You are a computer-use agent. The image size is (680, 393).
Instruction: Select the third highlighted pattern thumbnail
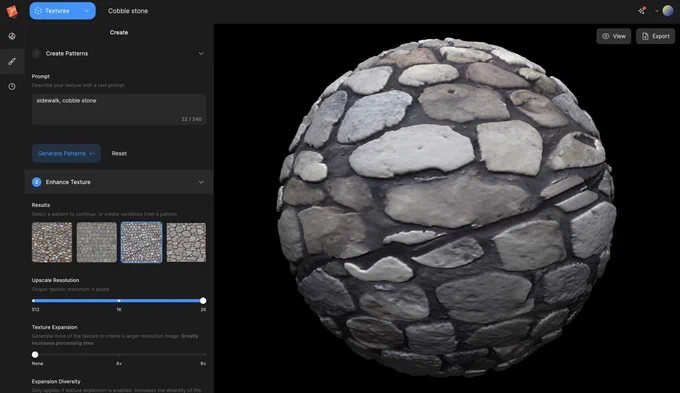tap(141, 242)
